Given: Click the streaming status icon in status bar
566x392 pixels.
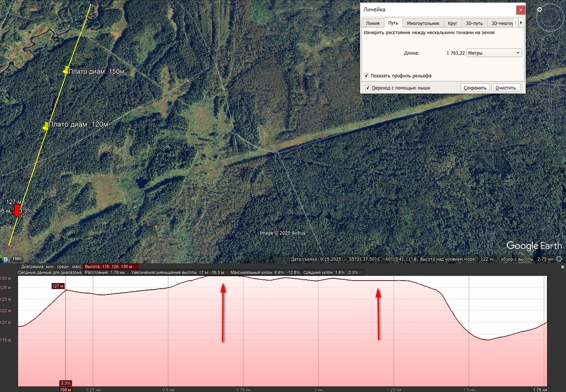Looking at the screenshot, I should coord(559,259).
